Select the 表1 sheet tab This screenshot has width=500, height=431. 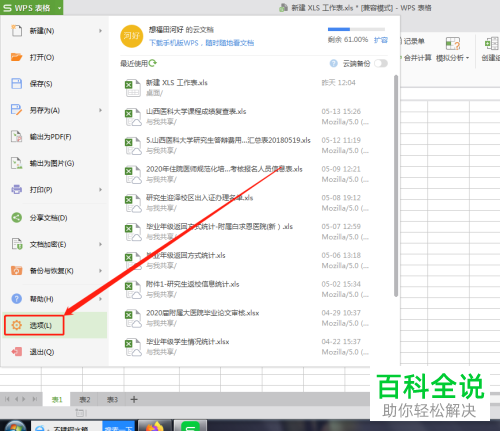57,399
